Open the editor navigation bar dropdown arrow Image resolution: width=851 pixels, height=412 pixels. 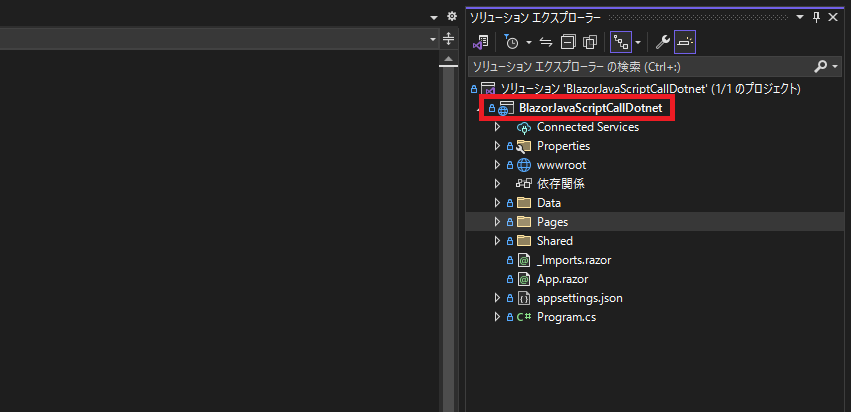tap(433, 39)
